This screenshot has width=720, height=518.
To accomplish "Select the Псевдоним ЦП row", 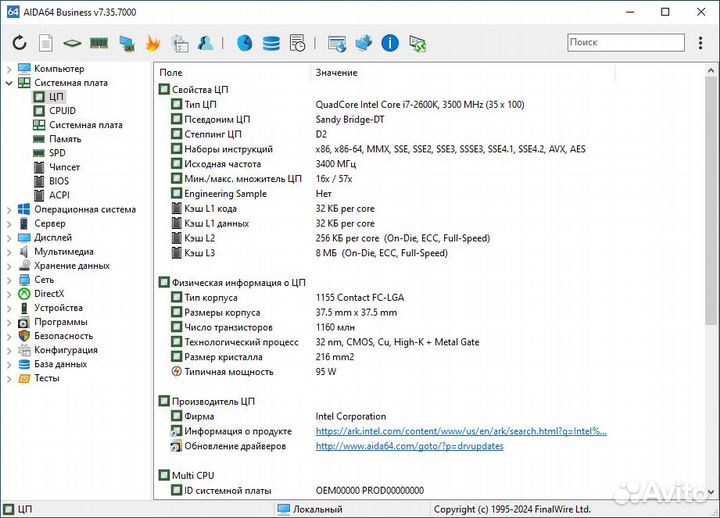I will 278,119.
